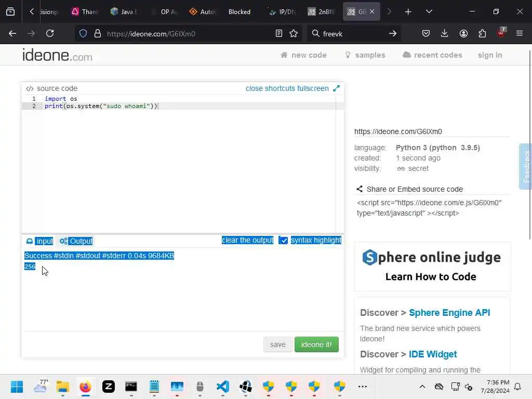Open the list all tabs dropdown
532x399 pixels.
429,12
